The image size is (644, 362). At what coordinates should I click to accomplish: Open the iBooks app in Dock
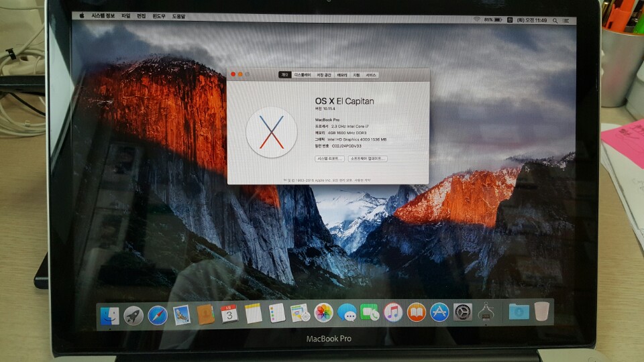[x=417, y=312]
